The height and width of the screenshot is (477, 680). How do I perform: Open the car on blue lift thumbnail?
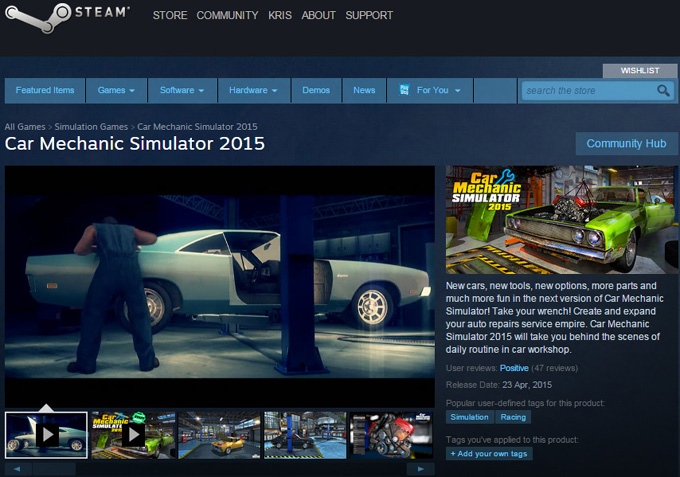[x=305, y=435]
